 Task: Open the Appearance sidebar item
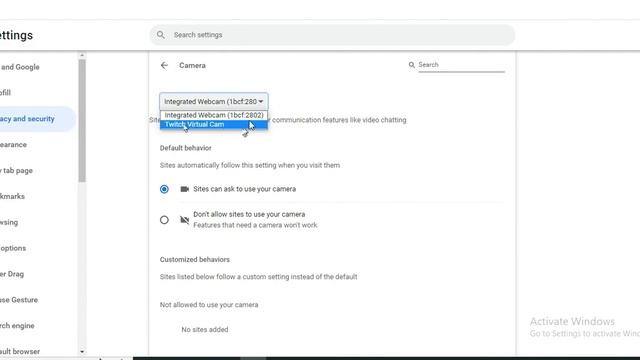pos(13,144)
